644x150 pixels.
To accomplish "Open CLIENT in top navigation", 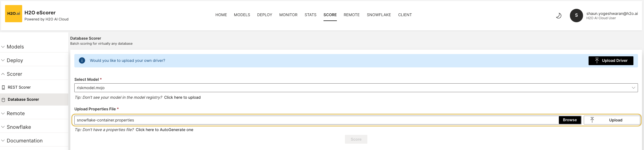I will tap(405, 15).
